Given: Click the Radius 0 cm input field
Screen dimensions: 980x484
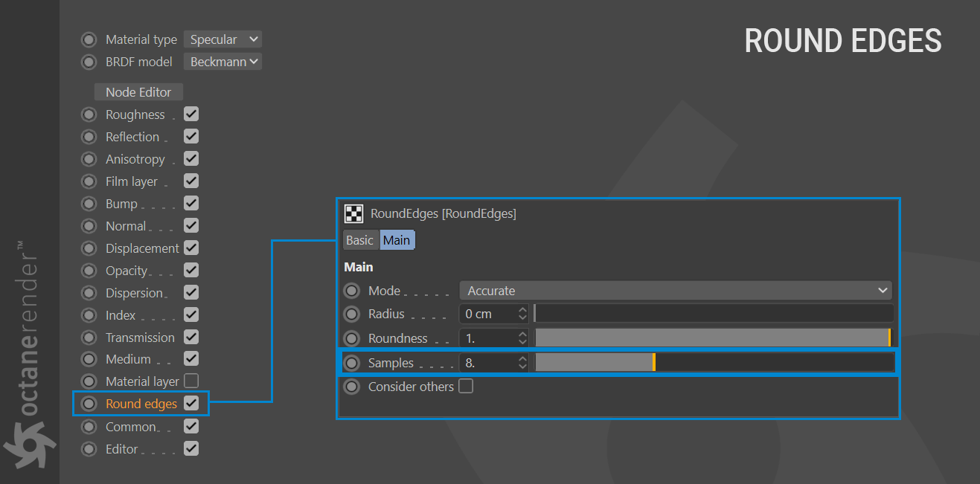Looking at the screenshot, I should pos(488,314).
